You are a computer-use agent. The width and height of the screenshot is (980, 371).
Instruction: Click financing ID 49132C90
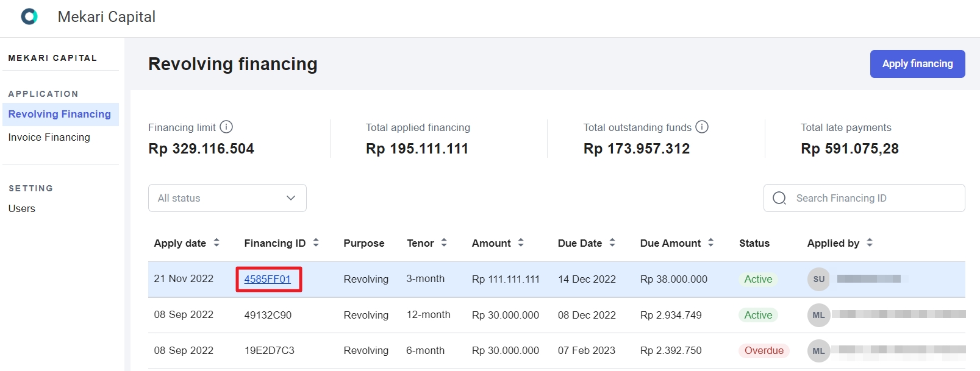click(x=268, y=315)
